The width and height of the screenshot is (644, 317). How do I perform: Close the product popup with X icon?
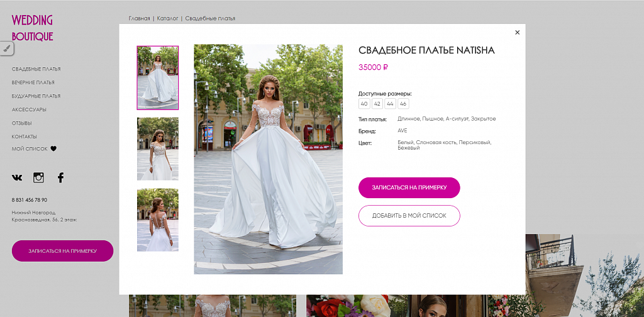click(x=517, y=33)
